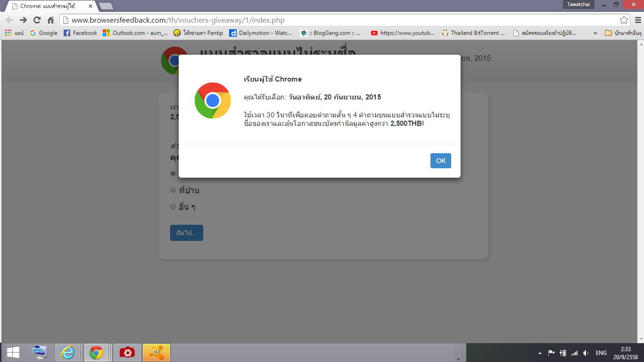Open the สมัครสอบ bookmark
This screenshot has height=362, width=644.
click(545, 33)
